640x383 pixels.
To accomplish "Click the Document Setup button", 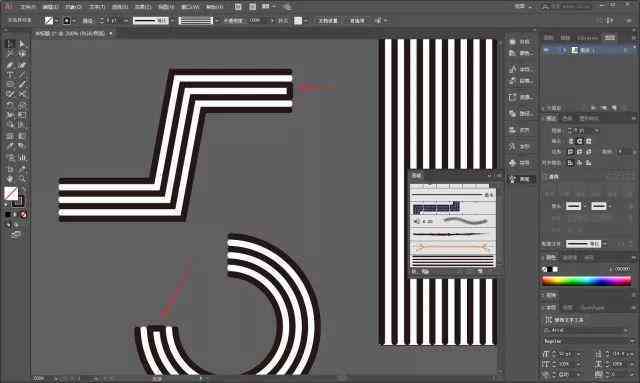I will (x=328, y=20).
